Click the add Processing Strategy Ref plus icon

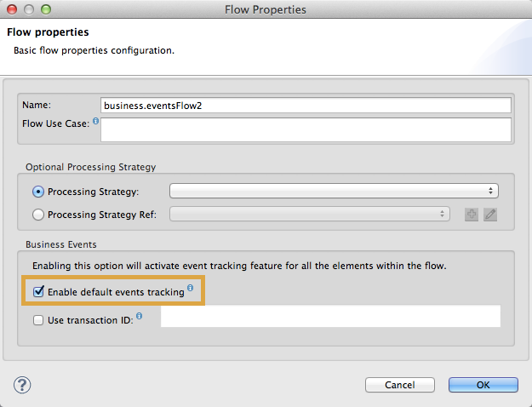coord(472,215)
